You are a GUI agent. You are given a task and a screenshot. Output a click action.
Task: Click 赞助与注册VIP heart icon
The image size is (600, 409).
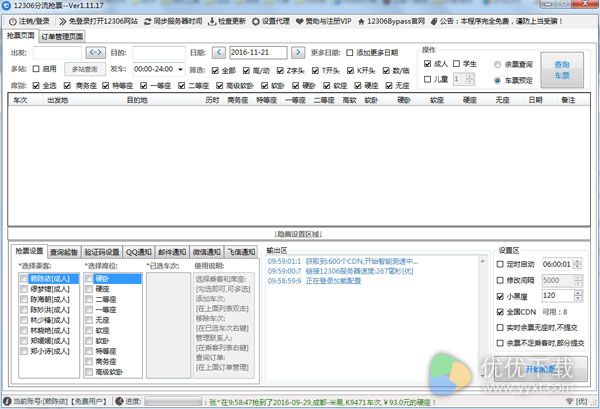pyautogui.click(x=300, y=21)
